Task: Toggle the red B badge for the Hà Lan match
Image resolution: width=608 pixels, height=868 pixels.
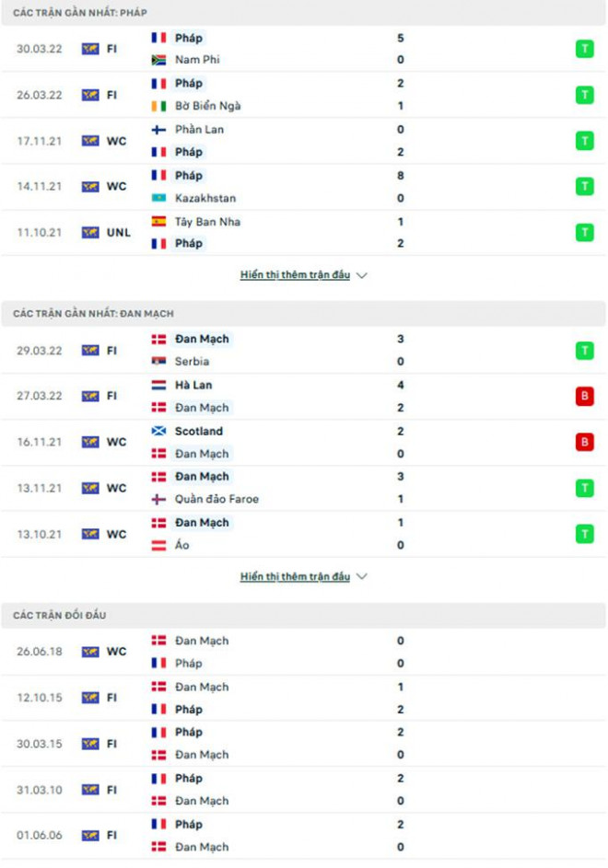Action: [587, 396]
